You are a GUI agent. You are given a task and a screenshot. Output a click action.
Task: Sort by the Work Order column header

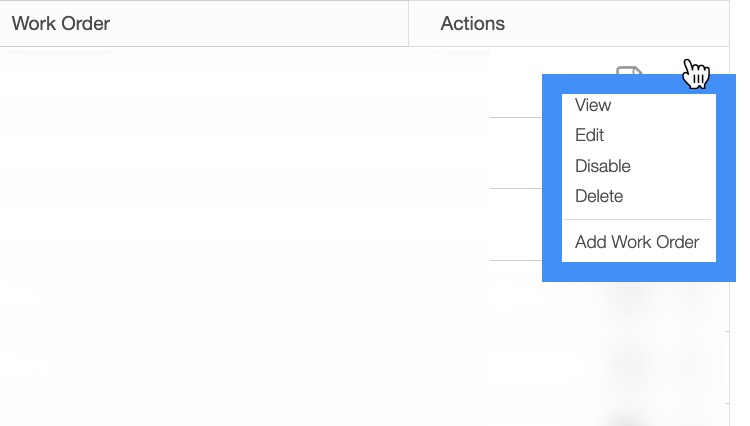tap(61, 23)
